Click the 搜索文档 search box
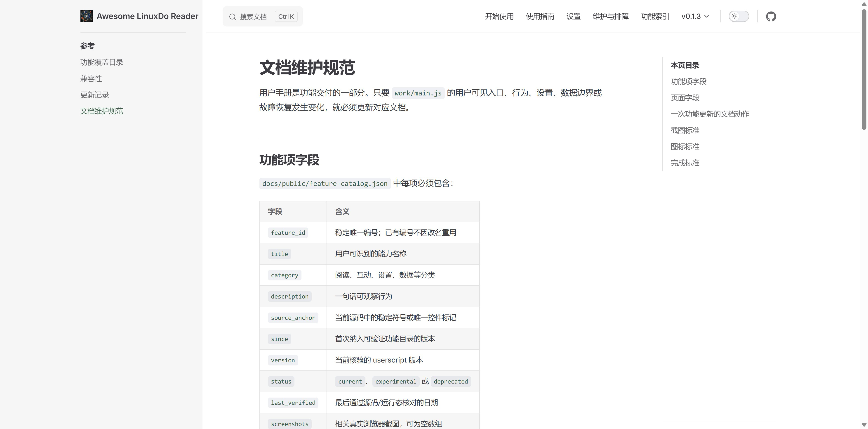Viewport: 868px width, 429px height. click(263, 17)
